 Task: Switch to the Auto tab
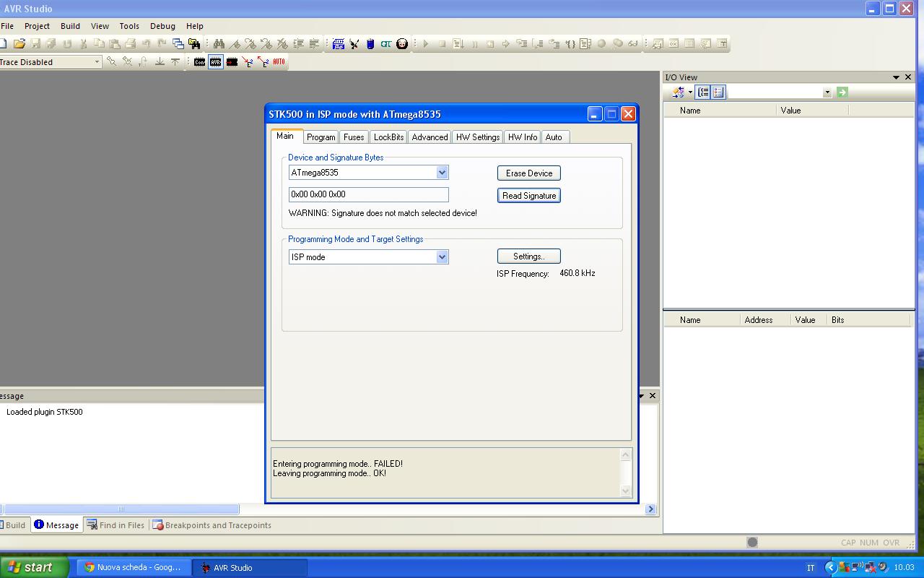(554, 137)
